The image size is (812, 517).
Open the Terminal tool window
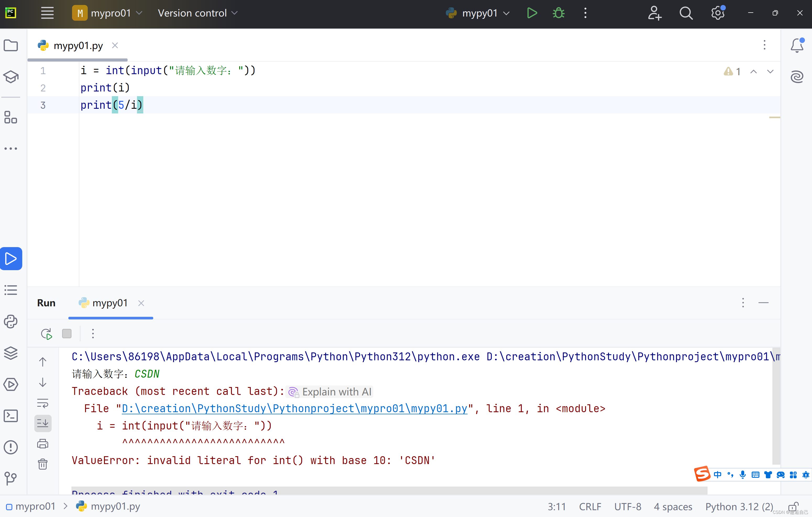tap(11, 416)
